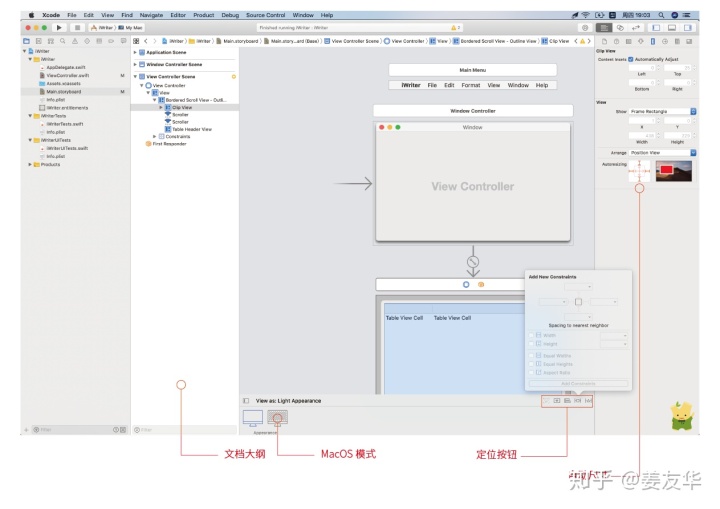
Task: Click the Width field in size inspector
Action: [642, 136]
